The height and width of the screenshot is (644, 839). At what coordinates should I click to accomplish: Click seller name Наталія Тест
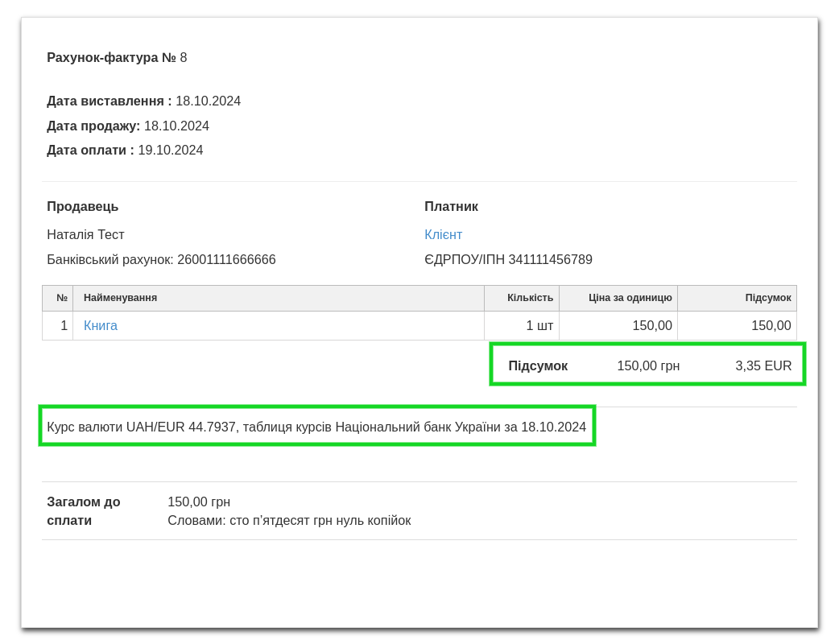coord(85,235)
